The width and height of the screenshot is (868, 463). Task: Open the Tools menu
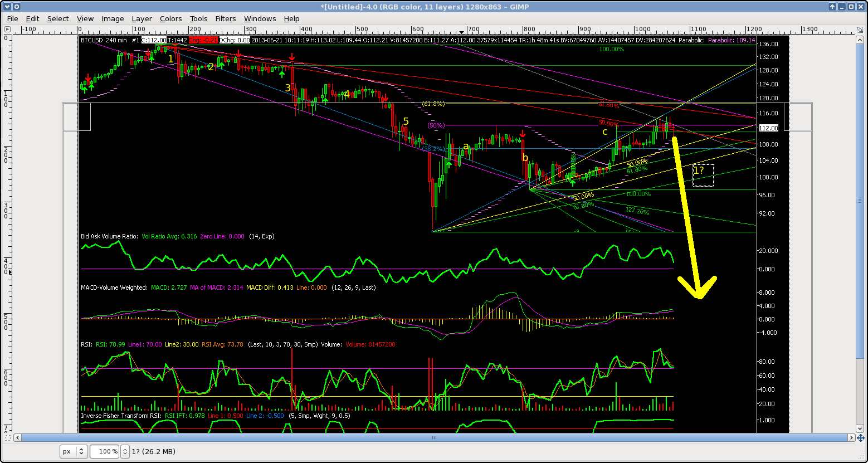(198, 18)
